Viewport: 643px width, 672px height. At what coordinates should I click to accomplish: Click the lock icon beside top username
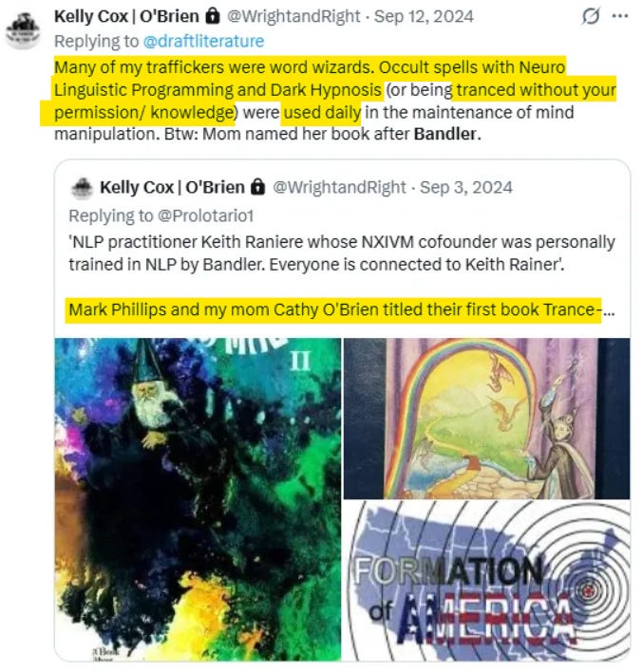[213, 16]
